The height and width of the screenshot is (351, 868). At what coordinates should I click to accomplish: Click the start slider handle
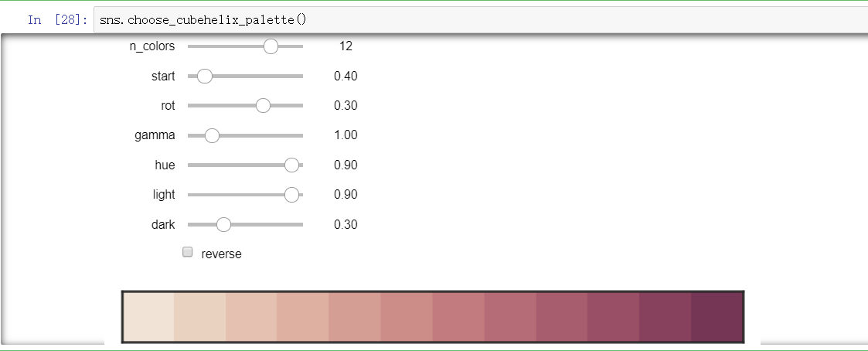pos(205,76)
